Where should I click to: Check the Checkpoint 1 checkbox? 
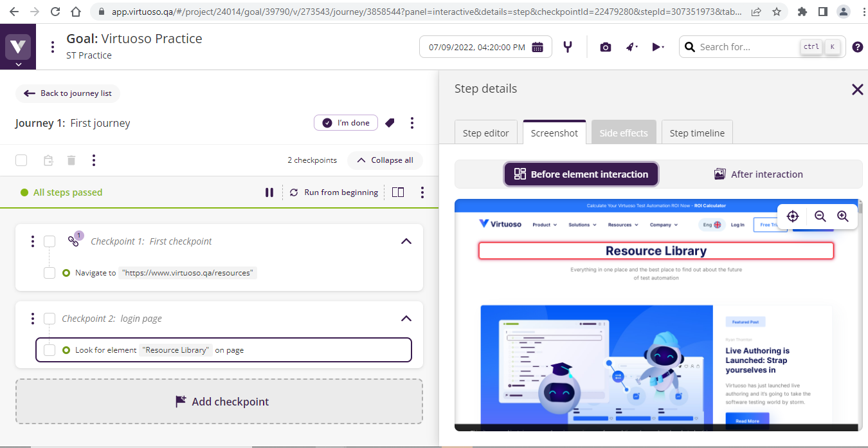[x=50, y=241]
